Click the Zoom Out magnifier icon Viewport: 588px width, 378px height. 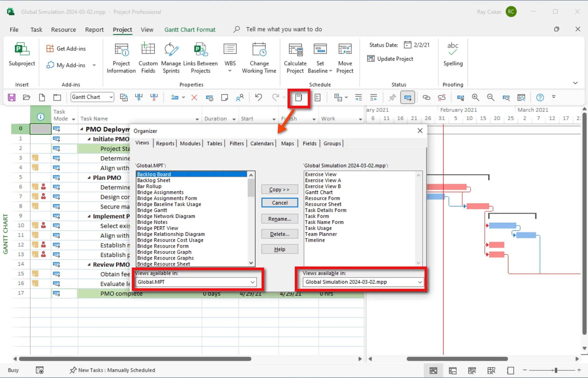tap(490, 97)
